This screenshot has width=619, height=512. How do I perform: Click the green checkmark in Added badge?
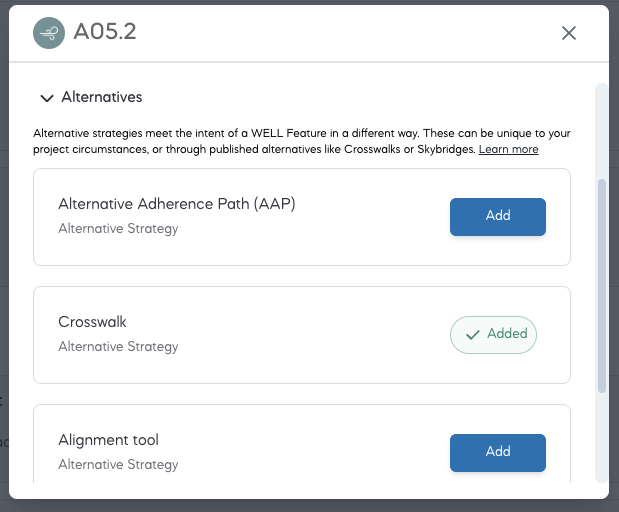(x=473, y=335)
